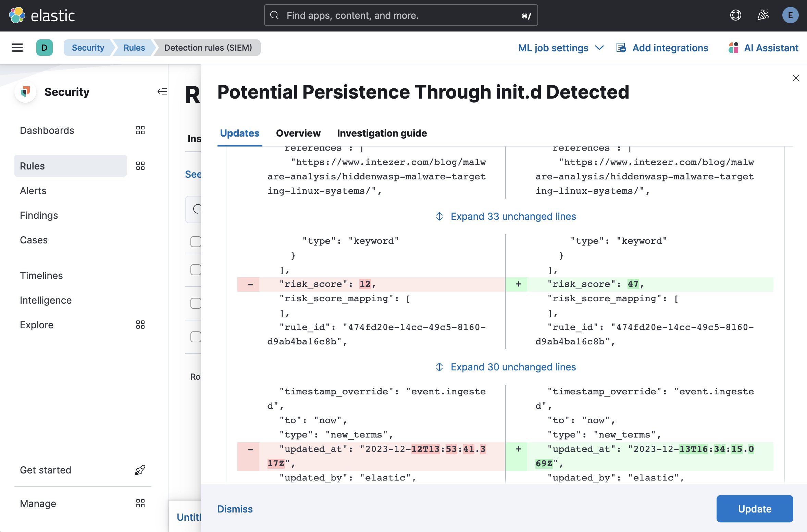Open the AI Assistant
The image size is (807, 532).
click(771, 48)
